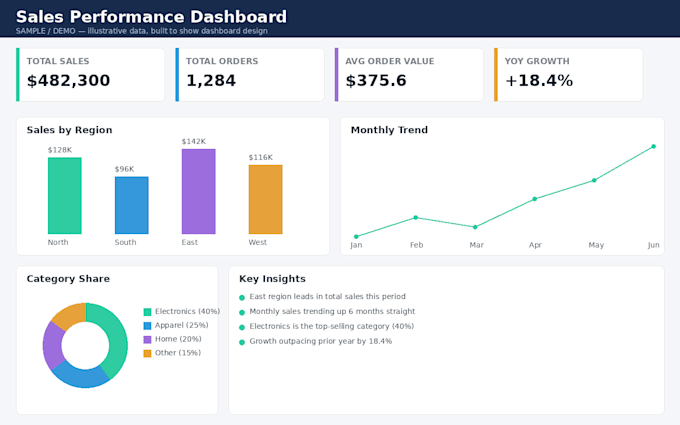The width and height of the screenshot is (680, 425).
Task: Click the Jan axis label
Action: (356, 245)
